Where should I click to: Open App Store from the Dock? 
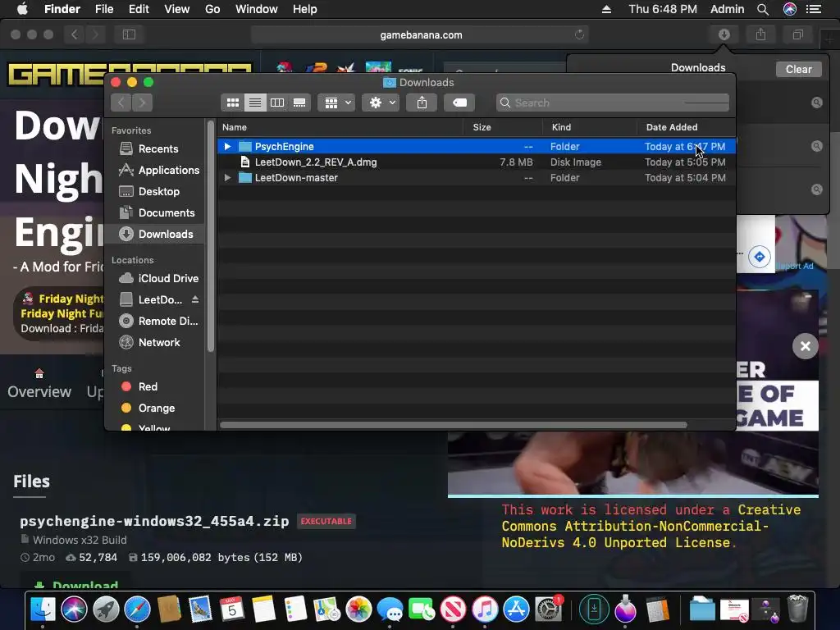(x=517, y=609)
